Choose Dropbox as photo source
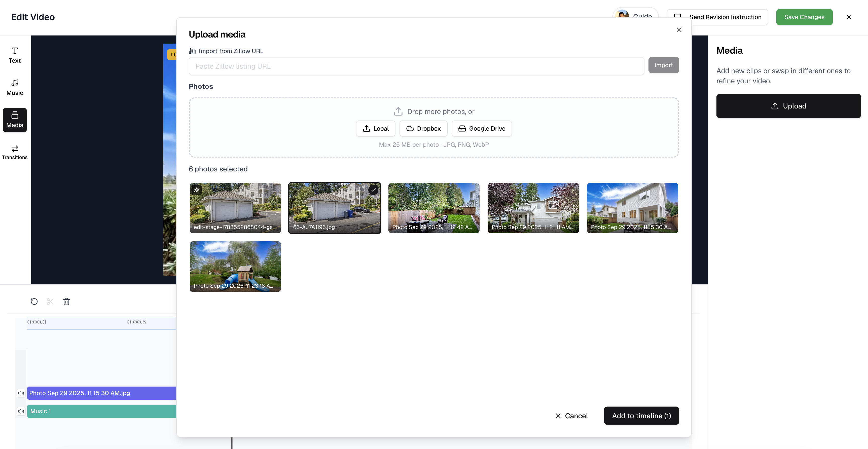868x449 pixels. (x=424, y=129)
